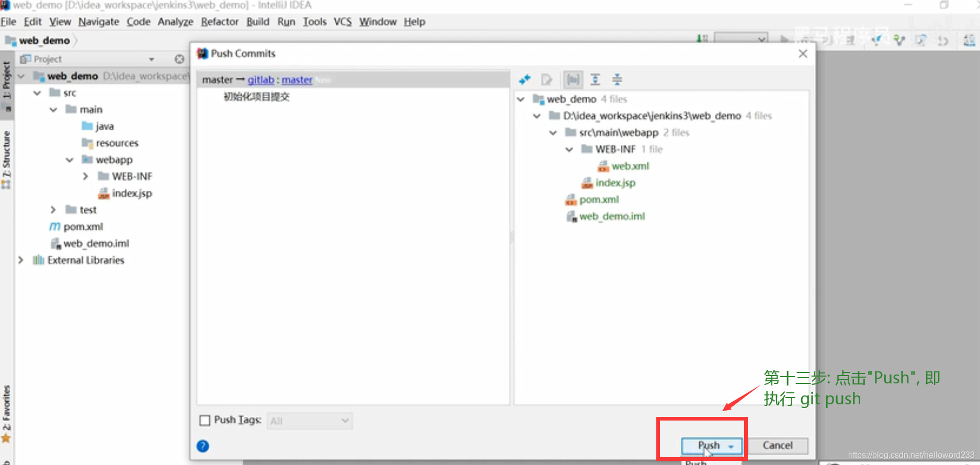Toggle the 1: Project tool window tab

6,86
